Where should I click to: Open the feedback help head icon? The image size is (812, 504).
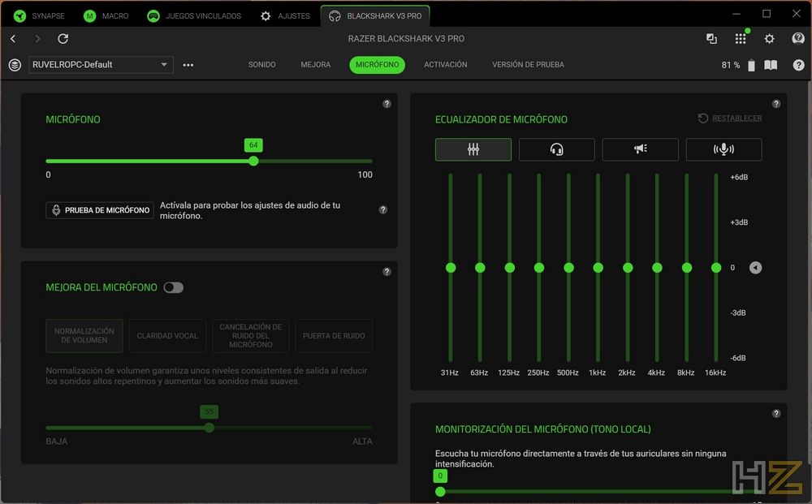click(x=798, y=39)
